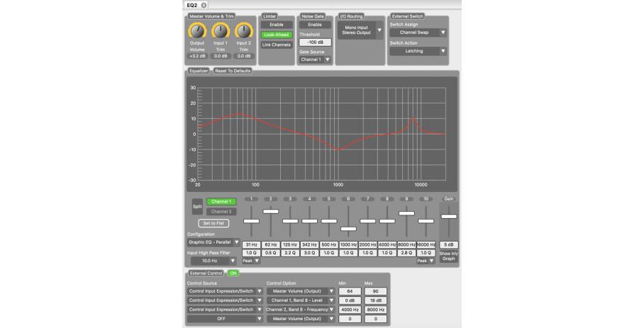Switch to the EQ2 tab
Screen dimensions: 644x328
click(x=191, y=5)
